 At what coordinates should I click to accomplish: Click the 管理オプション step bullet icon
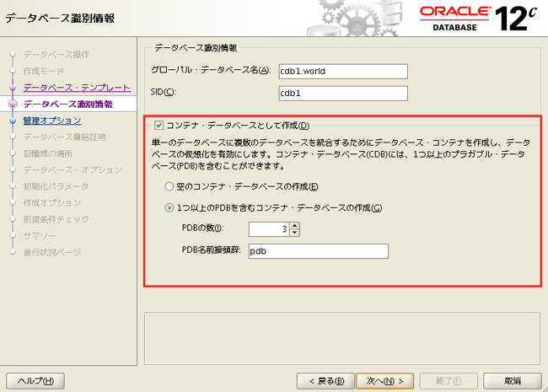tap(13, 121)
